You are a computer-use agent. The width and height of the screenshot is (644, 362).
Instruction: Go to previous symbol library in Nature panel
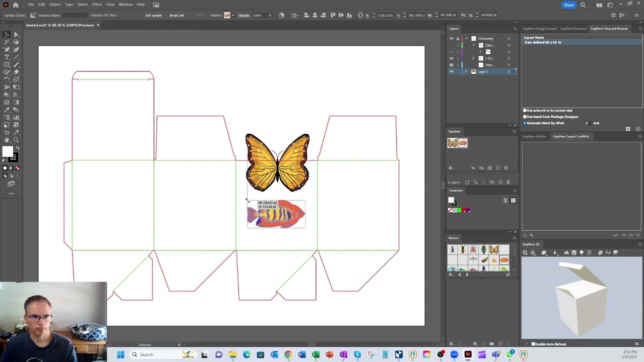coord(459,275)
